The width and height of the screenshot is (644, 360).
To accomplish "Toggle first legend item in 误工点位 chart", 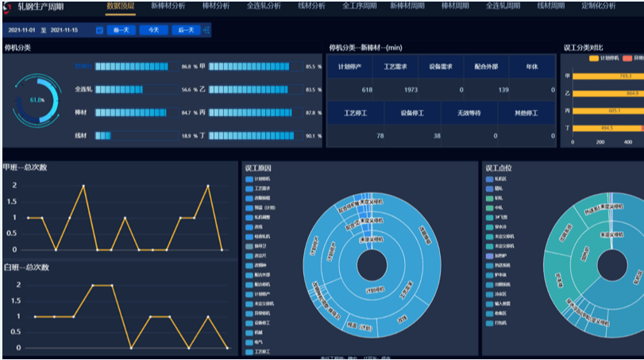I will point(489,179).
